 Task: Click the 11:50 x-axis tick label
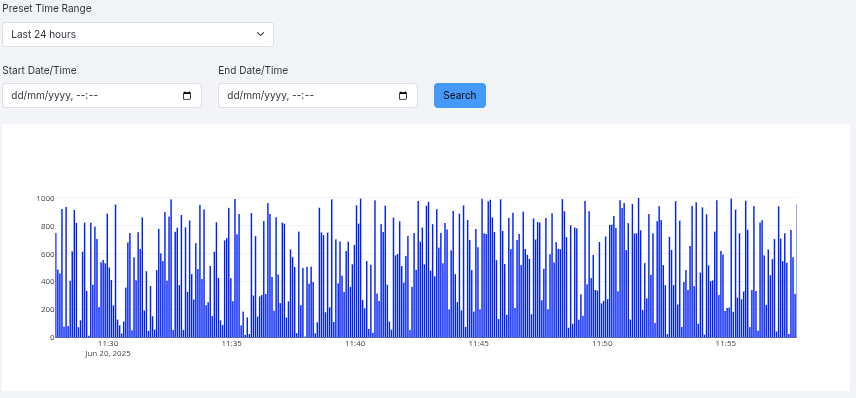602,343
